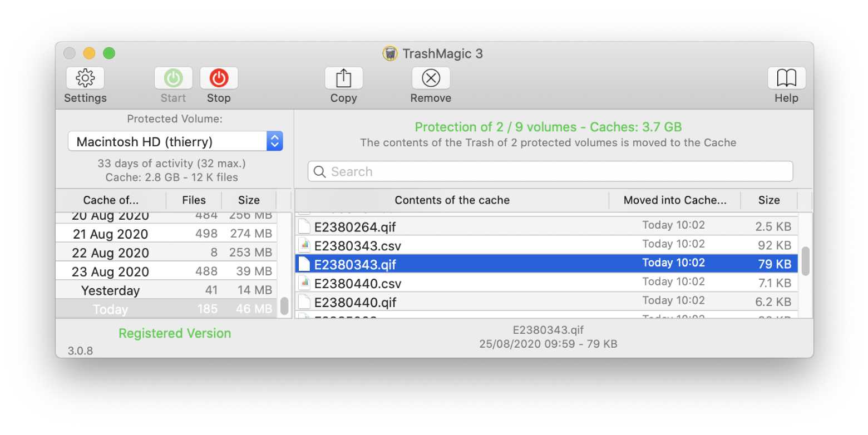Image resolution: width=868 pixels, height=435 pixels.
Task: Click the 2.5 KB size cell
Action: point(773,226)
